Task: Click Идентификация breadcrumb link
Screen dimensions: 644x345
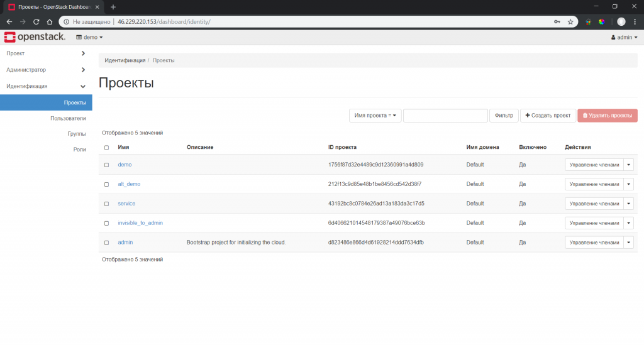Action: tap(125, 60)
